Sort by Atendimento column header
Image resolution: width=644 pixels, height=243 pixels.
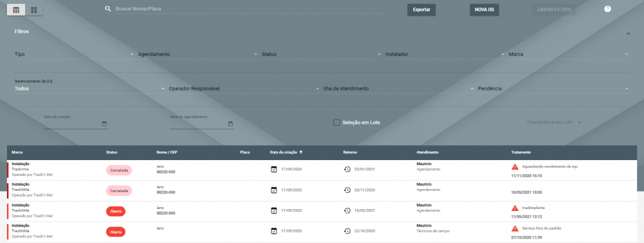427,152
